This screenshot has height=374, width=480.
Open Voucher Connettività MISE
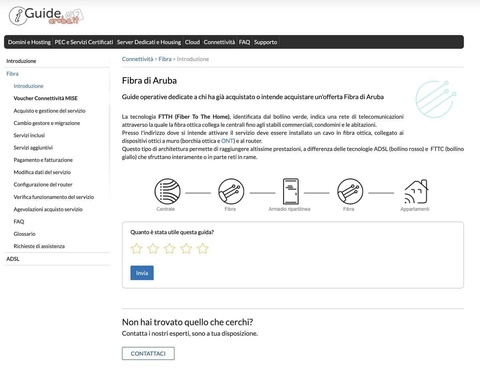(46, 98)
